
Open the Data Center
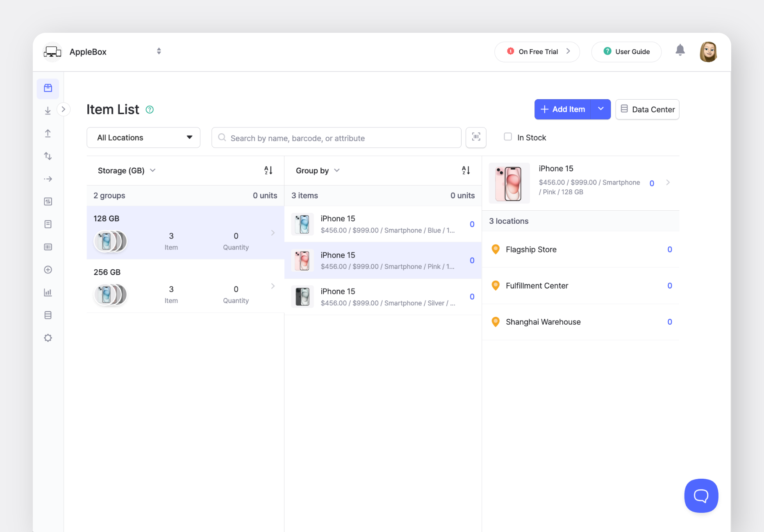[x=647, y=109]
